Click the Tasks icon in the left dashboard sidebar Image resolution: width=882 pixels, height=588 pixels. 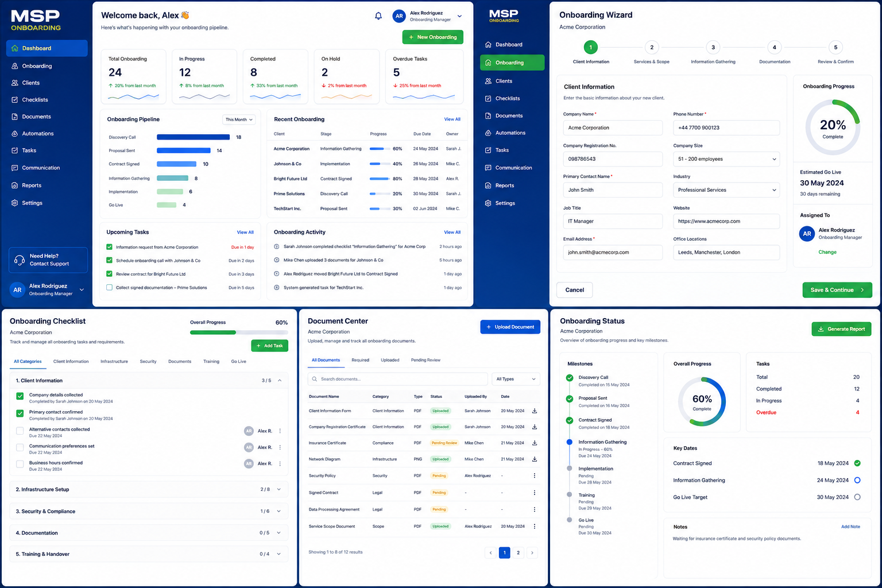(x=15, y=150)
